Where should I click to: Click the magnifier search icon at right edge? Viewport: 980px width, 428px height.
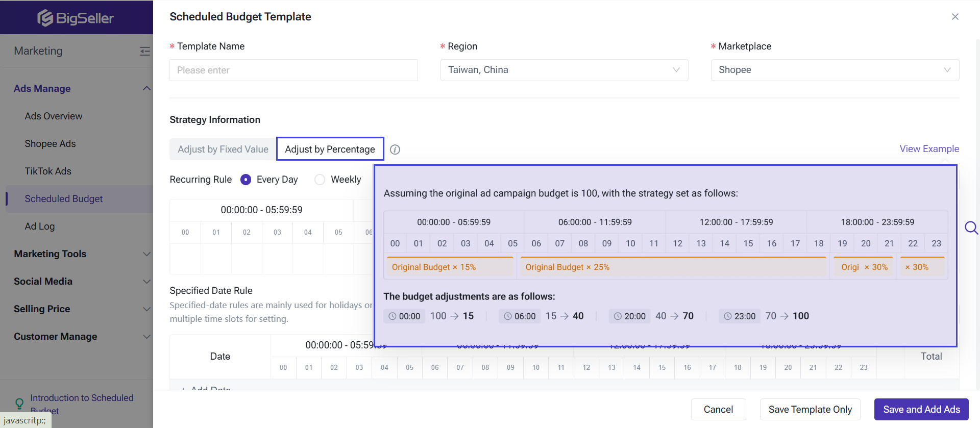coord(971,228)
